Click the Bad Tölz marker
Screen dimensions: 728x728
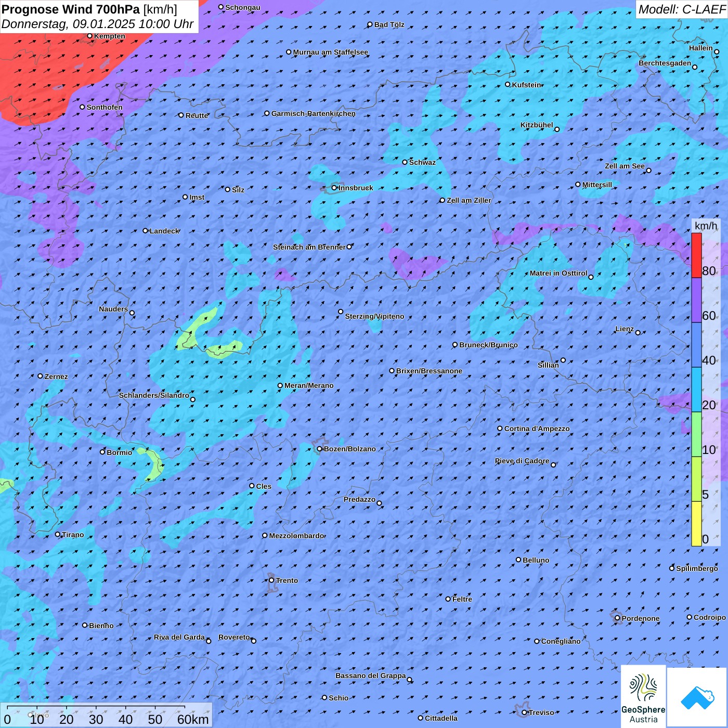tap(370, 24)
